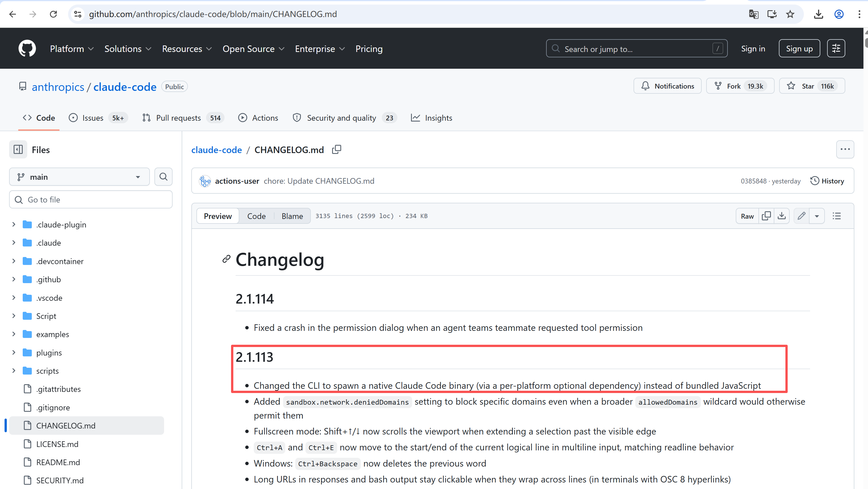Viewport: 868px width, 489px height.
Task: Click the Notifications bell button
Action: (x=668, y=86)
